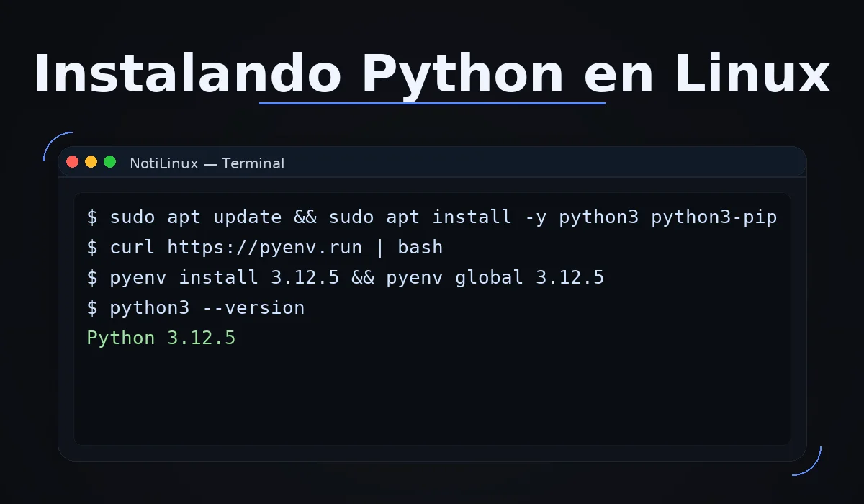Click the yellow minimize circle
The width and height of the screenshot is (864, 504).
click(x=91, y=161)
